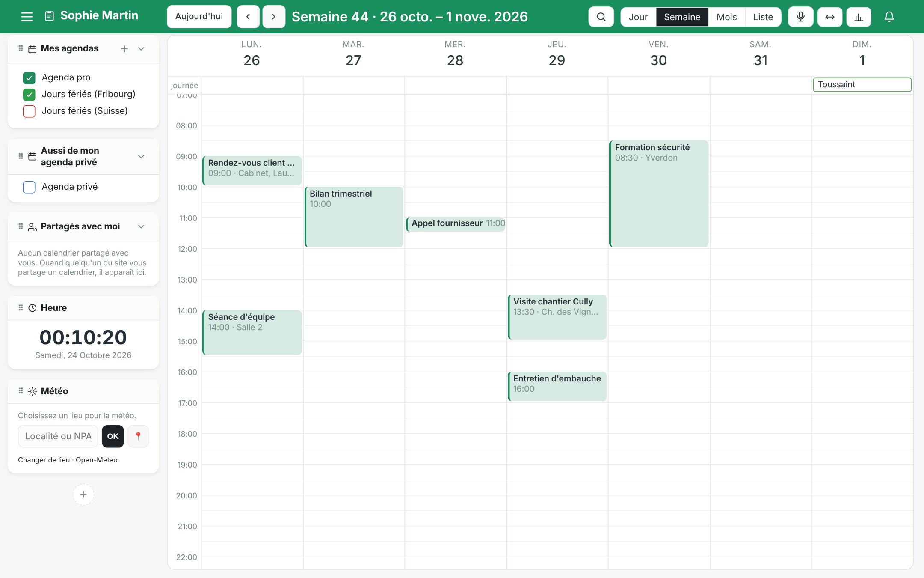
Task: Click the VEN. 30 day header
Action: point(659,54)
